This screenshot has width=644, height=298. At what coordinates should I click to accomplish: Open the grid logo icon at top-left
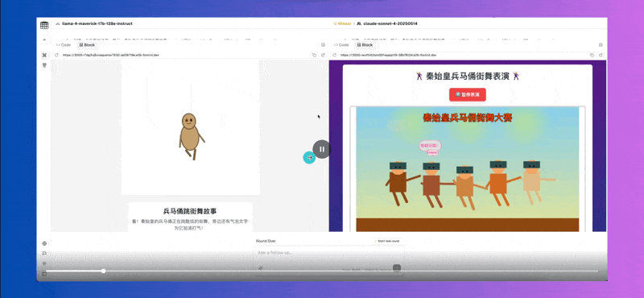click(x=44, y=25)
